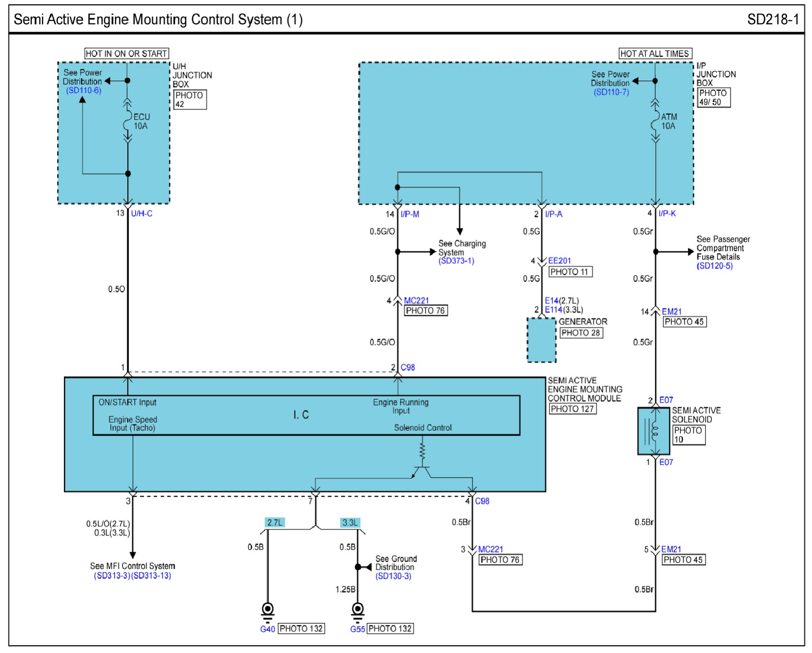812x653 pixels.
Task: Open the SD313-3 MFI control link
Action: (112, 576)
